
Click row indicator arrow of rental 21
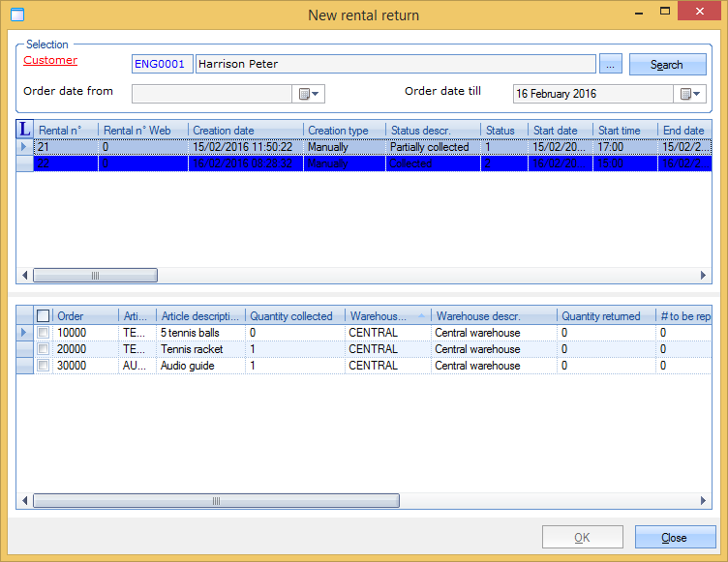pos(25,147)
